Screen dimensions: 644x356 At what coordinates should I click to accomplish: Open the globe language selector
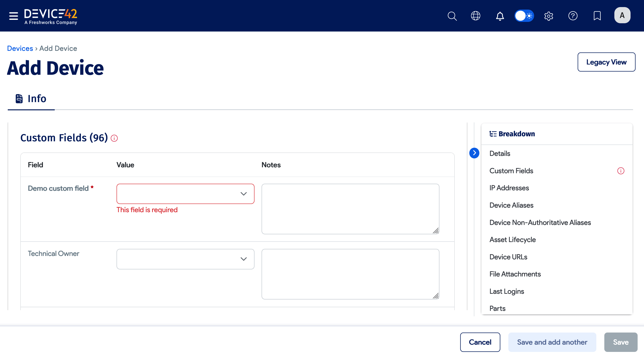[475, 16]
